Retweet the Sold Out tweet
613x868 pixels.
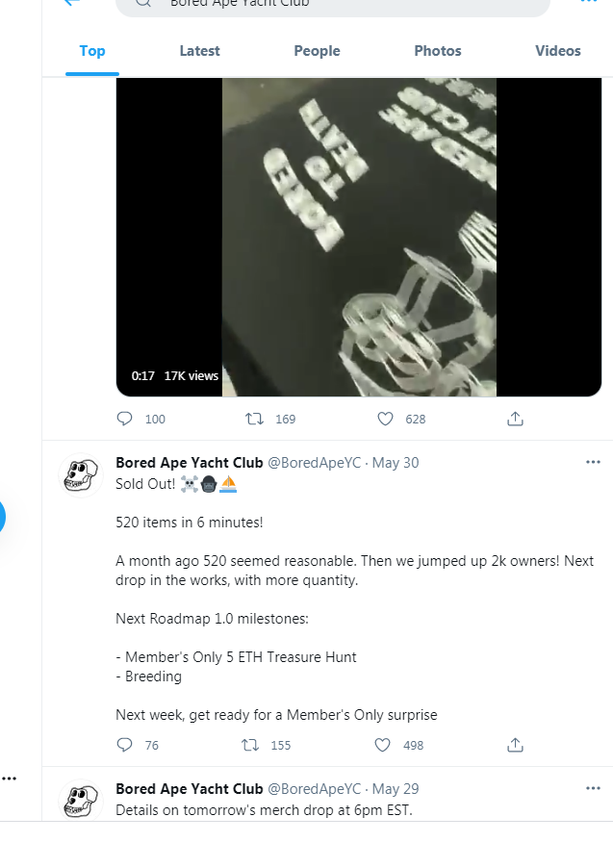click(254, 744)
